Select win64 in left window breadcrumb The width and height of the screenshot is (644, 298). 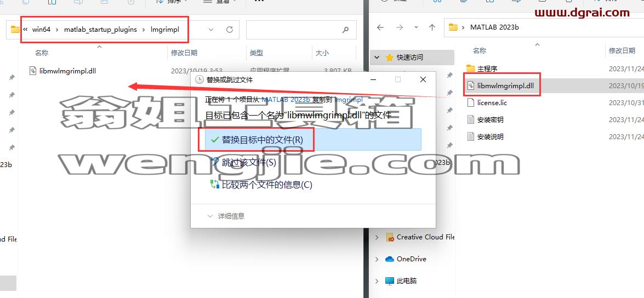(x=41, y=30)
